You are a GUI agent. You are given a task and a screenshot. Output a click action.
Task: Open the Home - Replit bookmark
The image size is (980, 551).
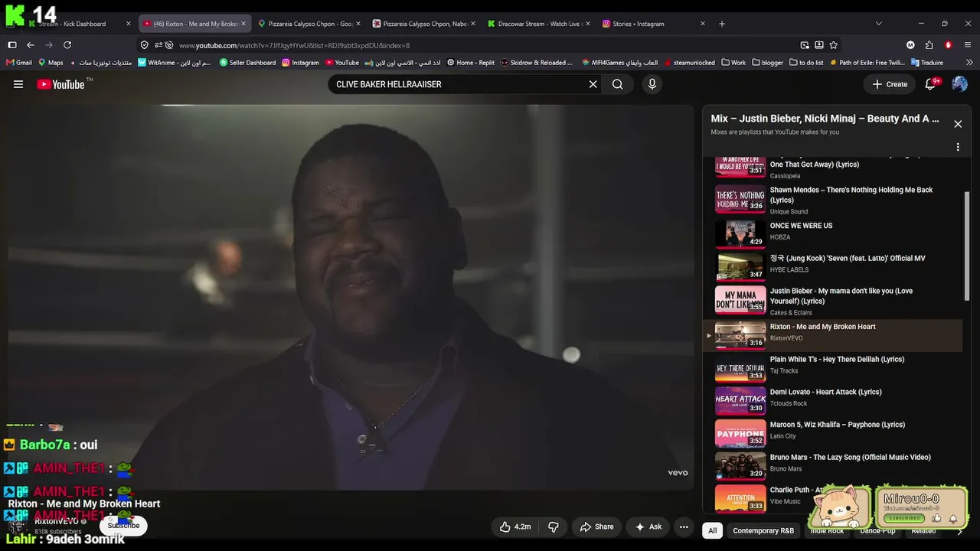(471, 63)
